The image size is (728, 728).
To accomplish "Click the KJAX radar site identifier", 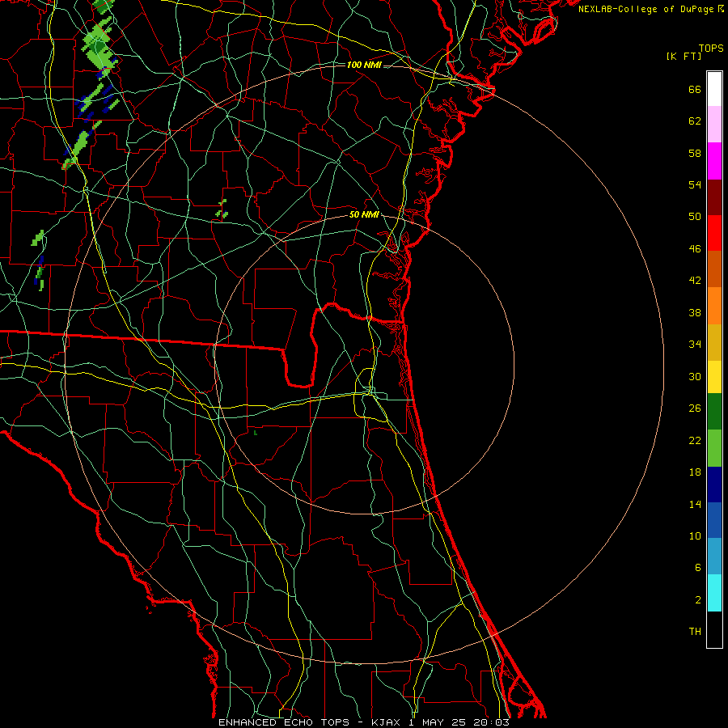I will 387,722.
